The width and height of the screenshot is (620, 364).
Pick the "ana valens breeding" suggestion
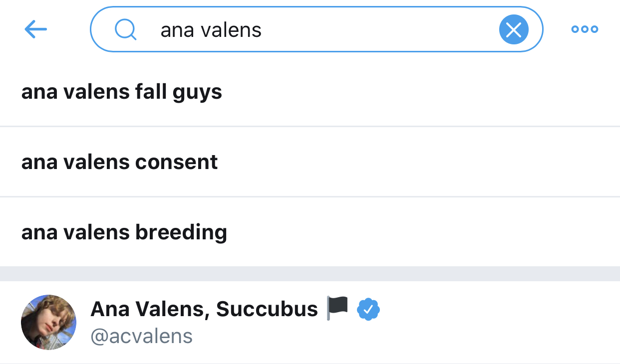coord(124,232)
